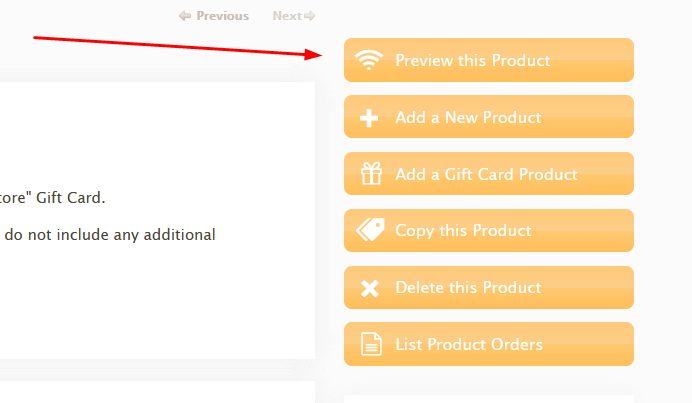Click the wifi-style preview icon
The width and height of the screenshot is (692, 403).
(369, 60)
